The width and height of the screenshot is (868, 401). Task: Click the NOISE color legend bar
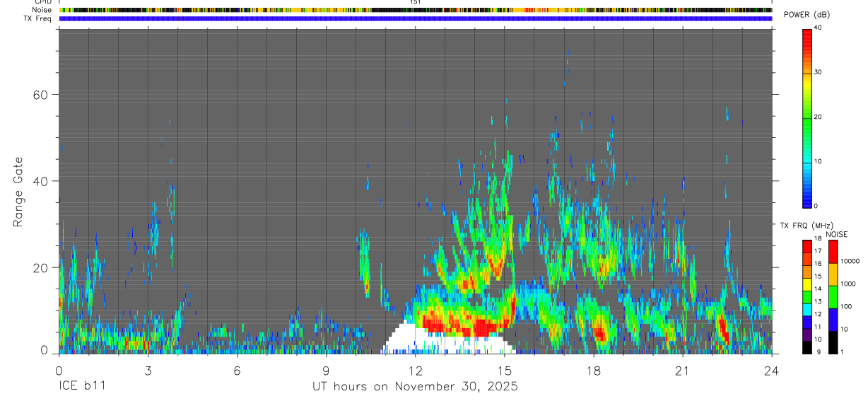[x=833, y=297]
